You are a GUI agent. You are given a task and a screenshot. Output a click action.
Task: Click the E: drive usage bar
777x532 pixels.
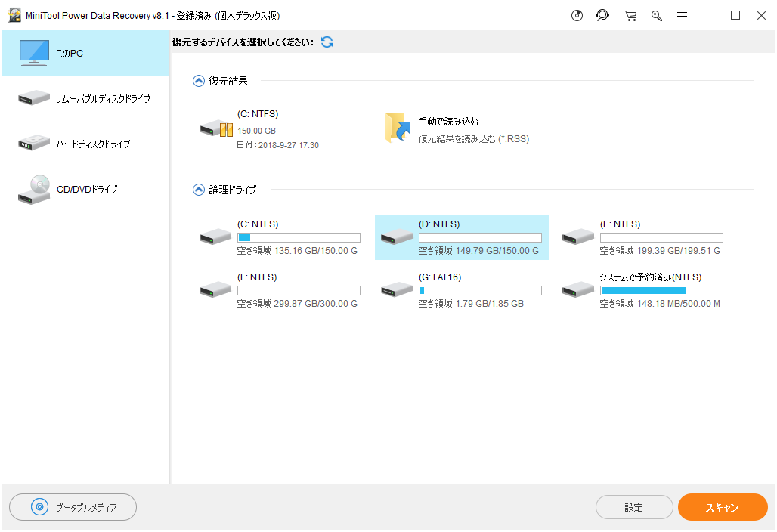click(661, 237)
